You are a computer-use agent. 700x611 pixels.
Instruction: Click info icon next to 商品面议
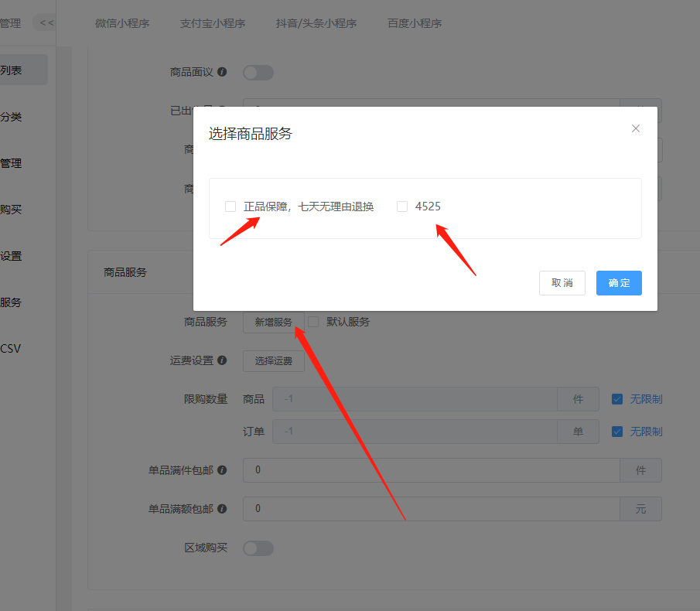coord(222,72)
